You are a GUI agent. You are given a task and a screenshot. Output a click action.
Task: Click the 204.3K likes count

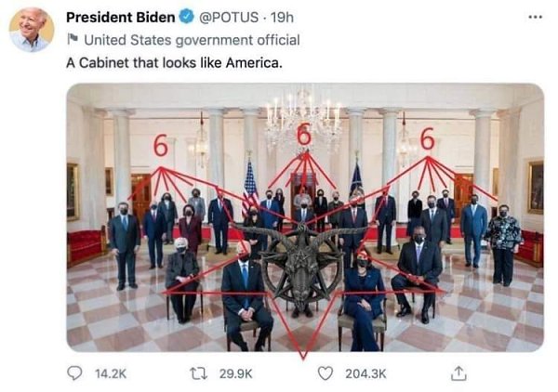[x=365, y=373]
